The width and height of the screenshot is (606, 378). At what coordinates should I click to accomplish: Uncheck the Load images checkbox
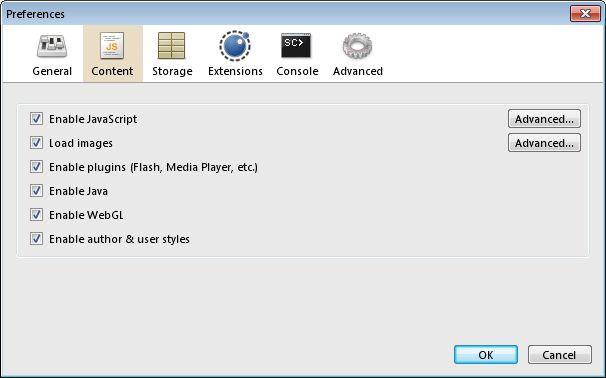[x=36, y=143]
